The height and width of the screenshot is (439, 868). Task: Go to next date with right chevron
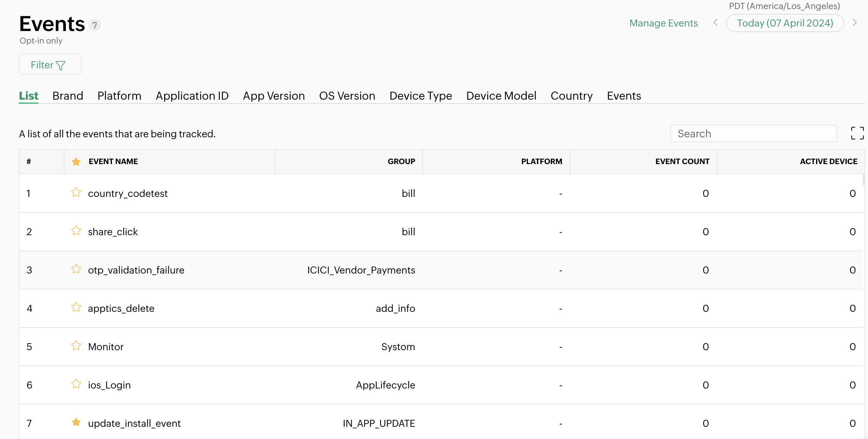click(x=855, y=23)
